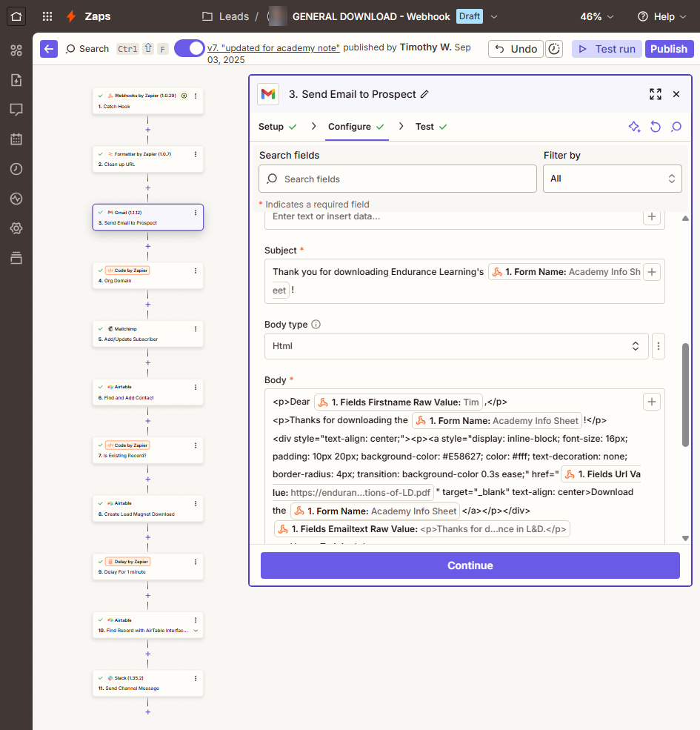The image size is (700, 730).
Task: Add step after Catch Hook
Action: click(x=148, y=130)
